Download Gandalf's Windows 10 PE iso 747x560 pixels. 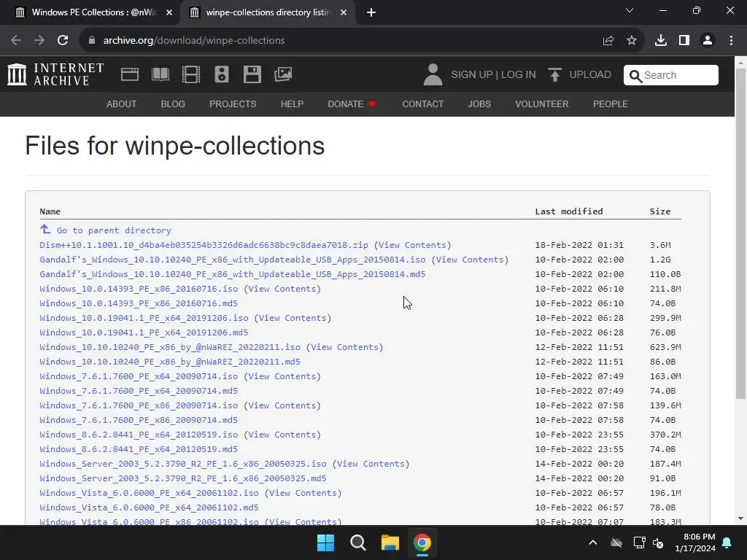[233, 260]
